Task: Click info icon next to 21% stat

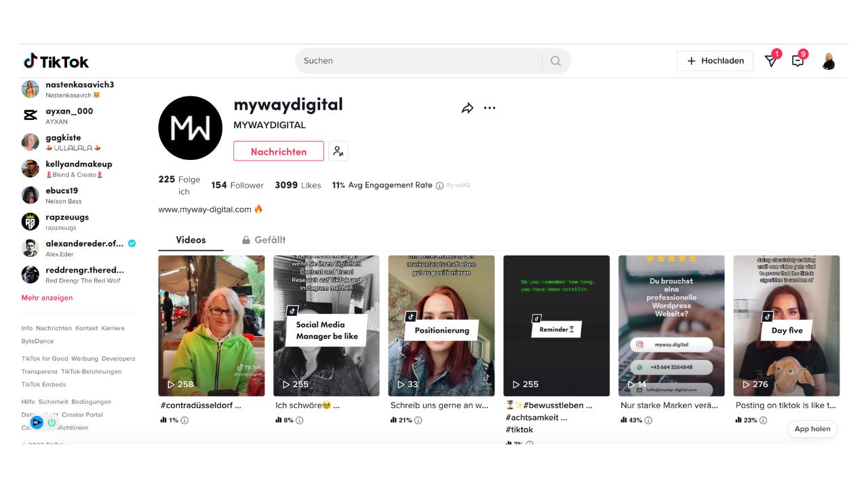Action: coord(418,420)
